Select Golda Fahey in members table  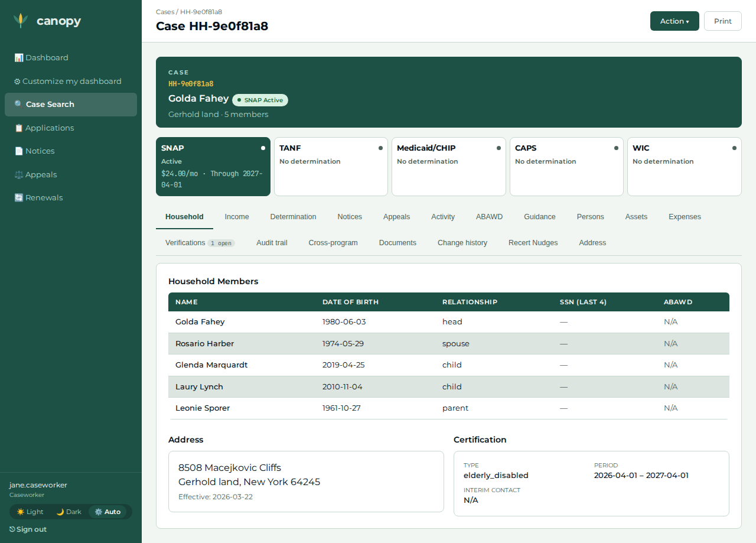click(200, 322)
